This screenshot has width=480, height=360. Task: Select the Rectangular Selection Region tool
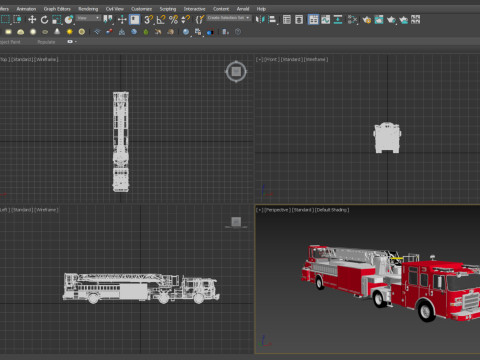[x=6, y=19]
